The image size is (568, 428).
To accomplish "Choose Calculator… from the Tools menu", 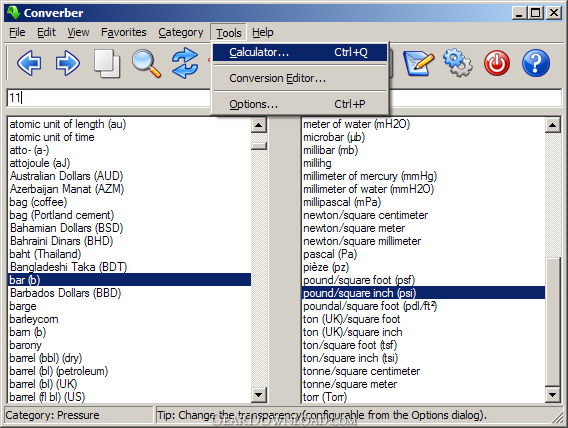I will pyautogui.click(x=300, y=53).
